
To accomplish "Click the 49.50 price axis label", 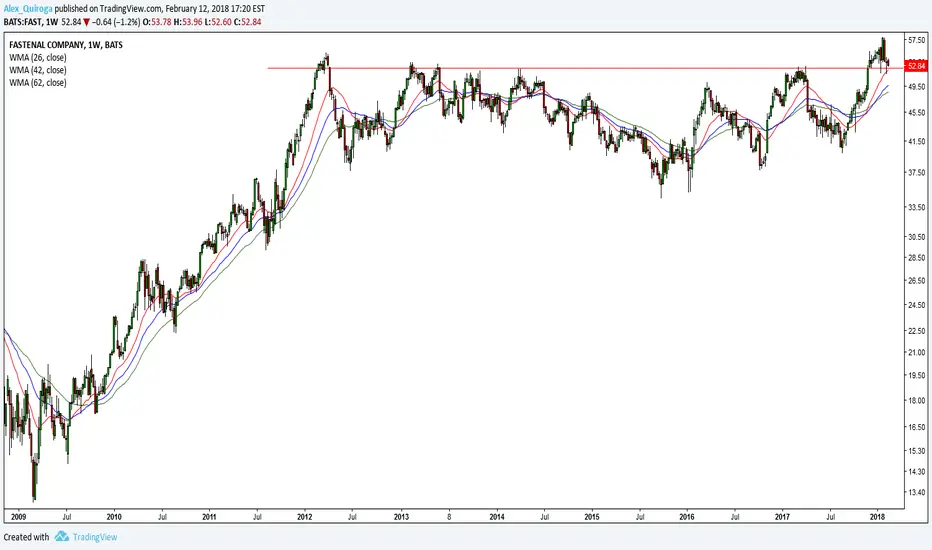I will coord(917,86).
